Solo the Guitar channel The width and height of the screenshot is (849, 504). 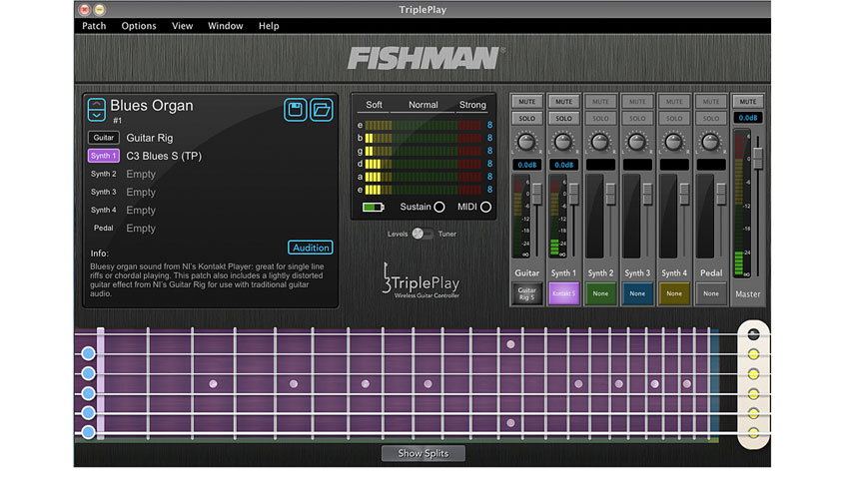pos(526,119)
